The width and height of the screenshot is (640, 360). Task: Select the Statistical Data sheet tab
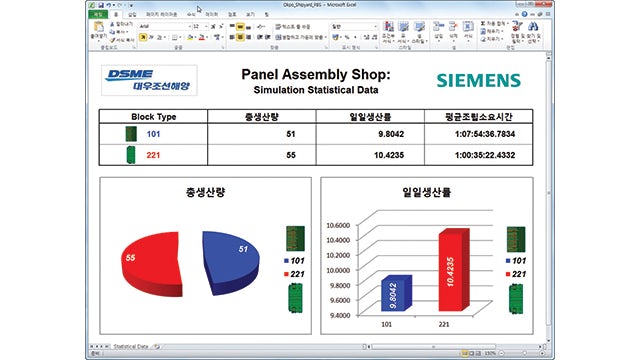tap(131, 346)
